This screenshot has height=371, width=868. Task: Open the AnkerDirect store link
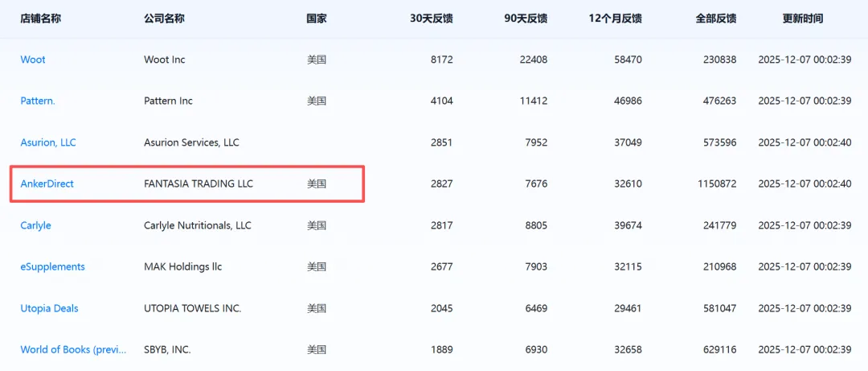pos(47,183)
